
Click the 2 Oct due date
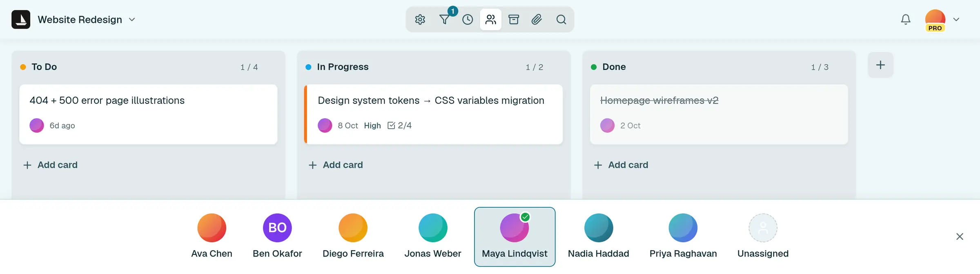(630, 126)
